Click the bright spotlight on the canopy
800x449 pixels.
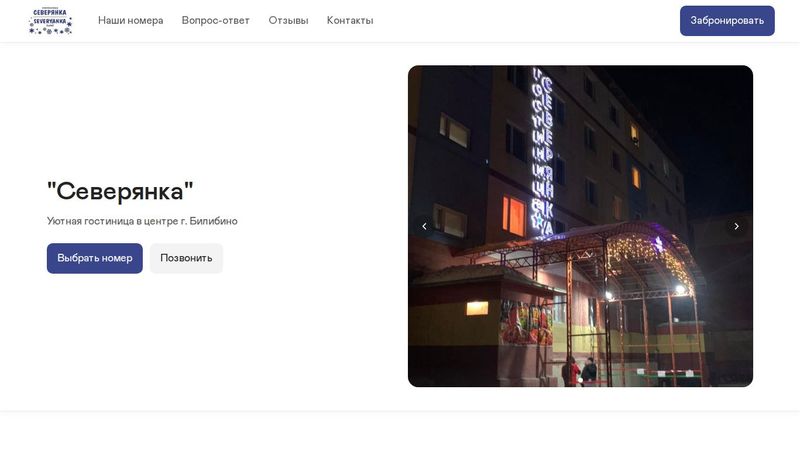680,289
